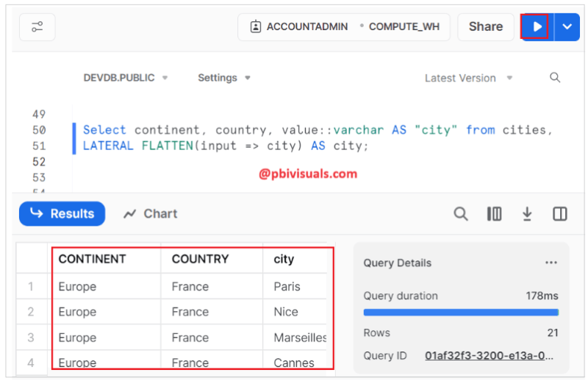Select the Cannes cell
Image resolution: width=588 pixels, height=381 pixels.
[x=294, y=363]
